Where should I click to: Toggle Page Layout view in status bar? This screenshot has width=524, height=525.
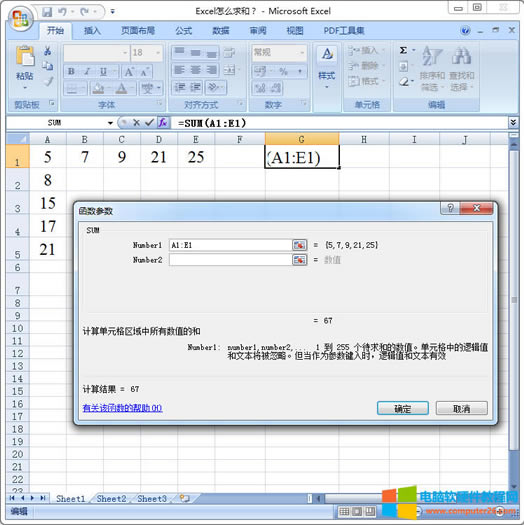coord(357,511)
